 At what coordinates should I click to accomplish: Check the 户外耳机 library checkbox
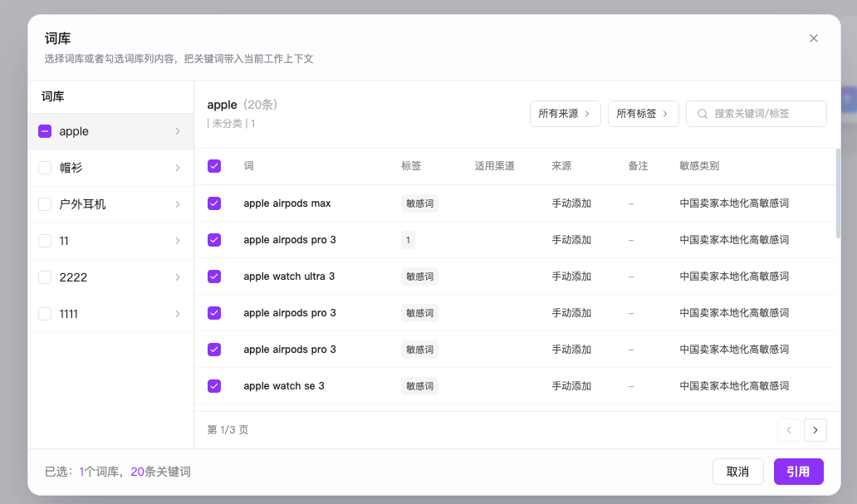click(x=45, y=204)
